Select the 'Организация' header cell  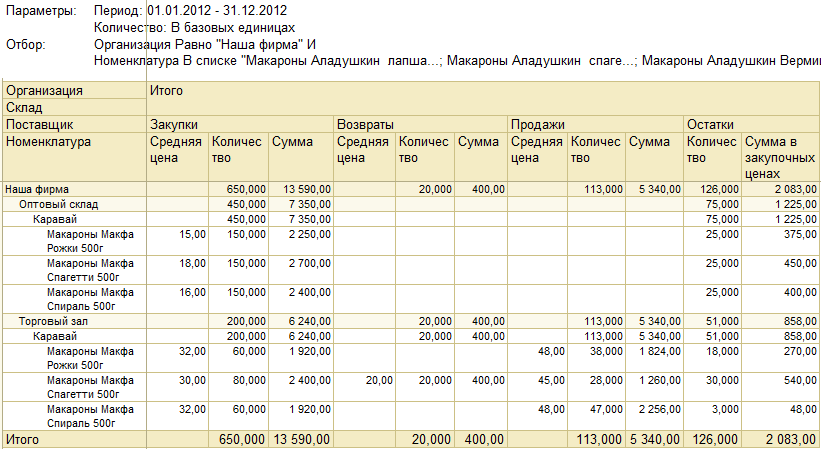[74, 90]
